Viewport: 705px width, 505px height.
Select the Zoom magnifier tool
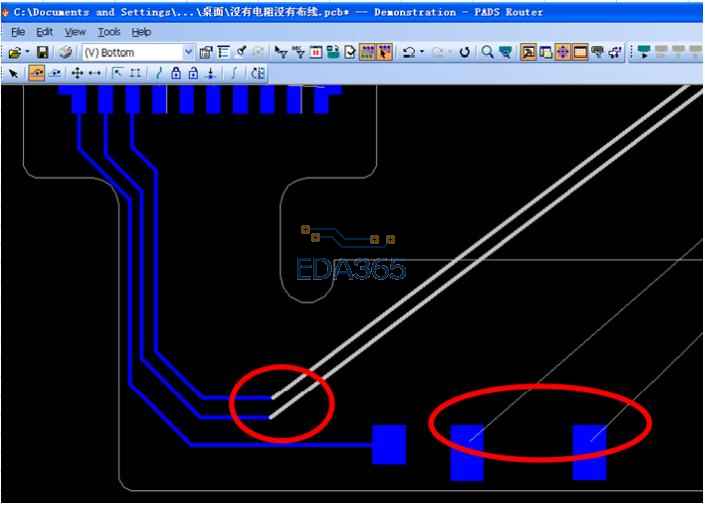click(x=487, y=53)
